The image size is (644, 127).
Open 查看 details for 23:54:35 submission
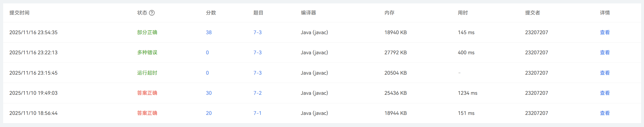click(x=604, y=32)
